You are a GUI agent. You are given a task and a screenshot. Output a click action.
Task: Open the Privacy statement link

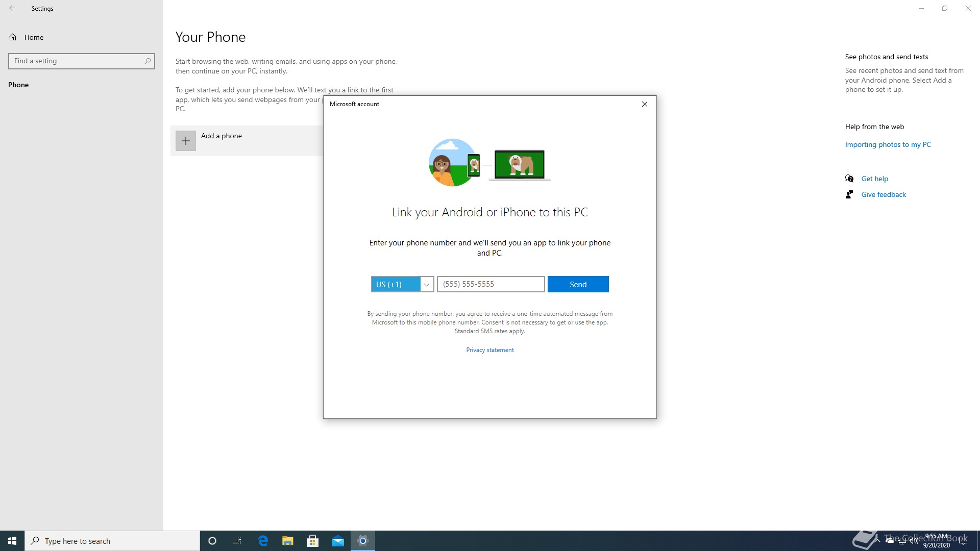(x=490, y=350)
